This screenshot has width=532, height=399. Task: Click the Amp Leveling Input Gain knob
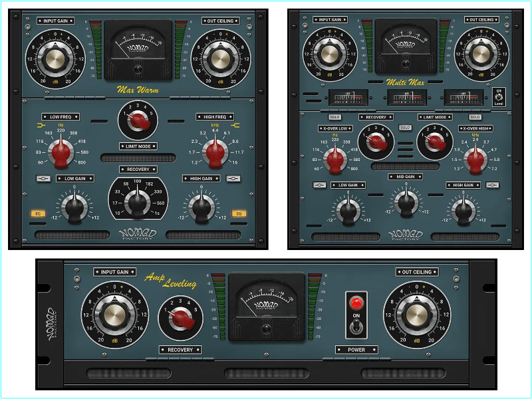click(114, 315)
